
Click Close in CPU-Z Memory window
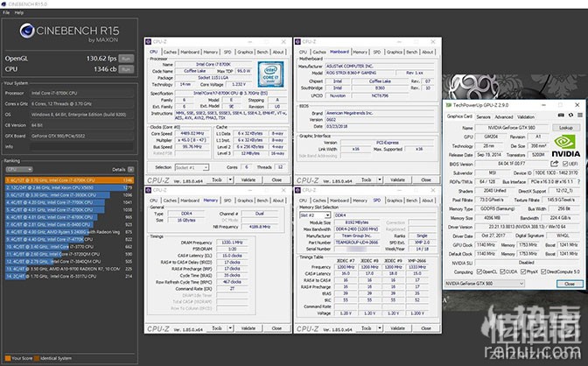tap(276, 328)
